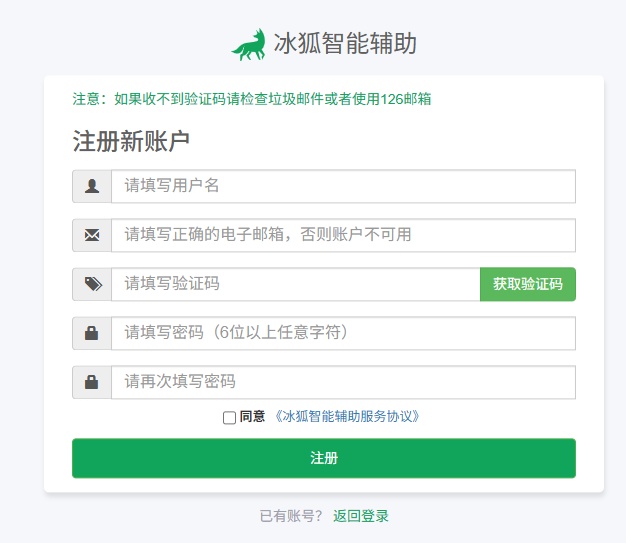The image size is (626, 543).
Task: Click the 获取验证码 button
Action: (528, 284)
